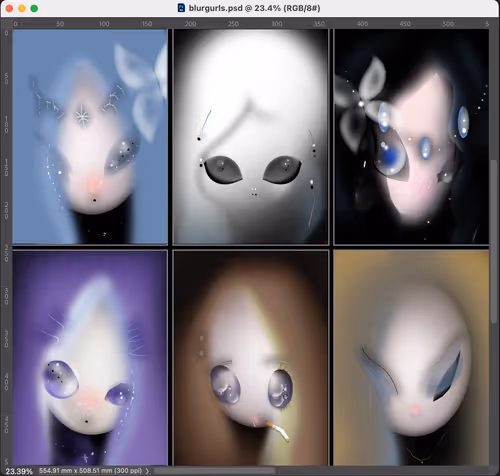The width and height of the screenshot is (500, 476).
Task: Click the white flower in dark portrait
Action: [361, 104]
